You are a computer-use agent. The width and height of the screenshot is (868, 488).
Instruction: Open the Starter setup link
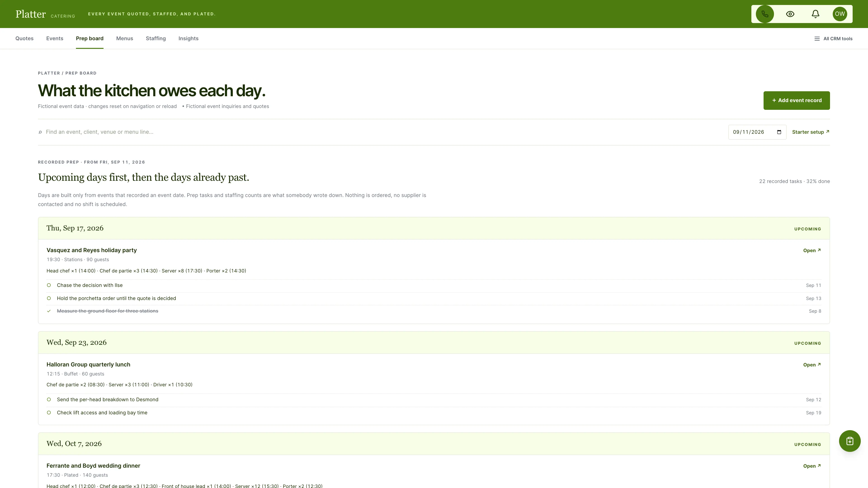(811, 132)
